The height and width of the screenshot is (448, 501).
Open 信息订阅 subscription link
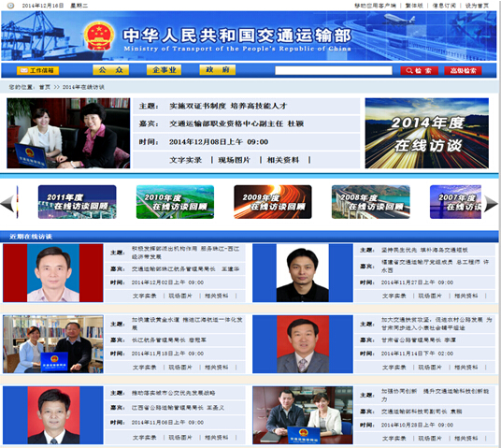coord(444,6)
